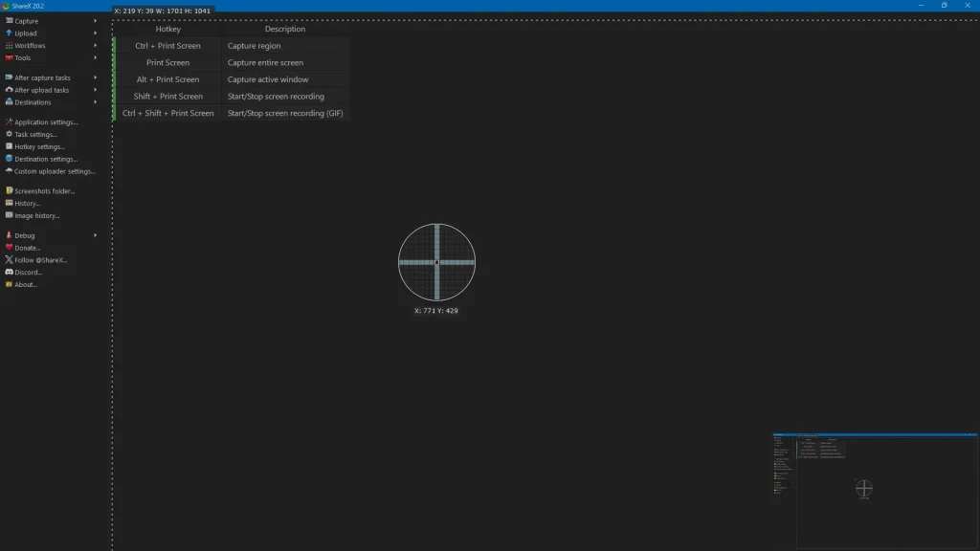Screen dimensions: 980x551
Task: Click the Hotkey column header
Action: [168, 29]
